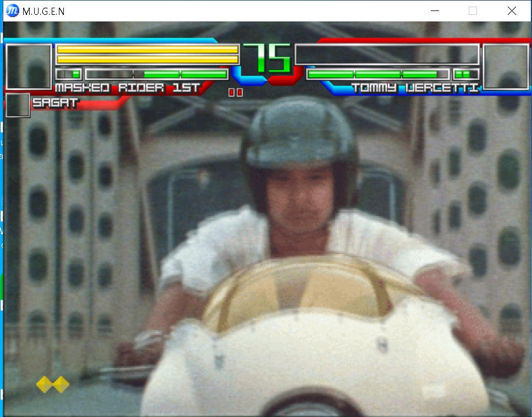Click the 'TOMMY VERCETTI' name label
This screenshot has height=417, width=532.
pos(415,88)
